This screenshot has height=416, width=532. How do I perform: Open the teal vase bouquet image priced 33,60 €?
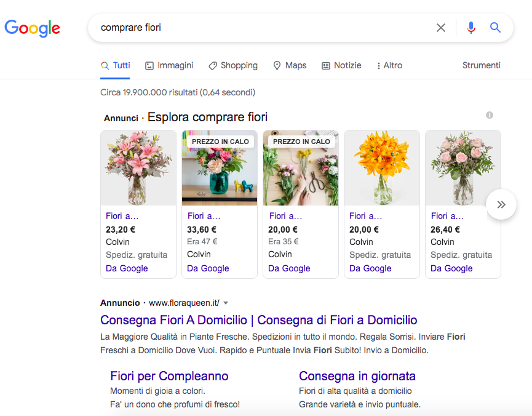220,168
